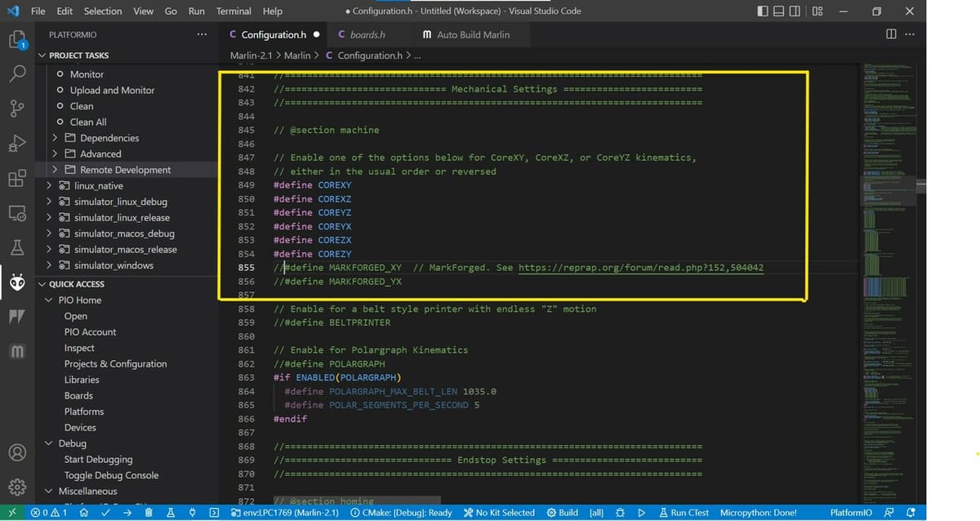The image size is (980, 521).
Task: Open the Extensions view icon
Action: click(17, 179)
